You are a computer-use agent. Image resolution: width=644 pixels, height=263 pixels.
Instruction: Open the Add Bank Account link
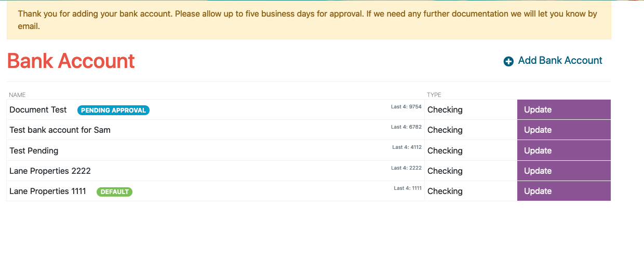553,61
